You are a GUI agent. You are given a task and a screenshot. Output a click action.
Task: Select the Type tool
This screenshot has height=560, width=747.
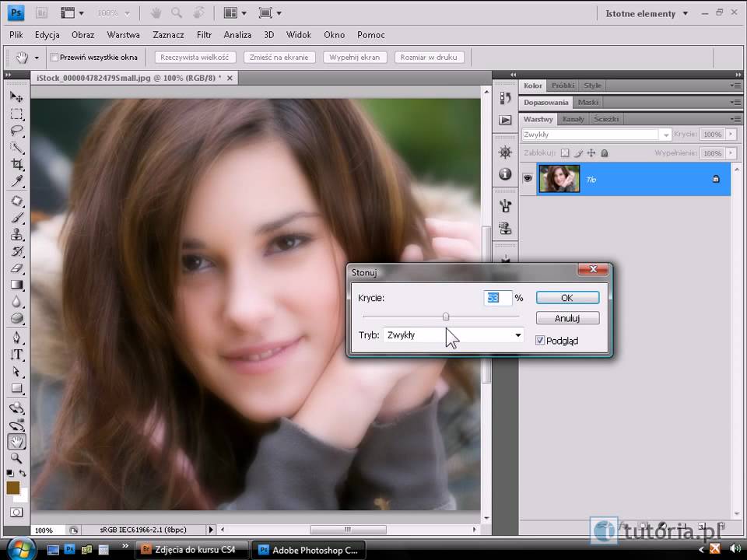16,355
